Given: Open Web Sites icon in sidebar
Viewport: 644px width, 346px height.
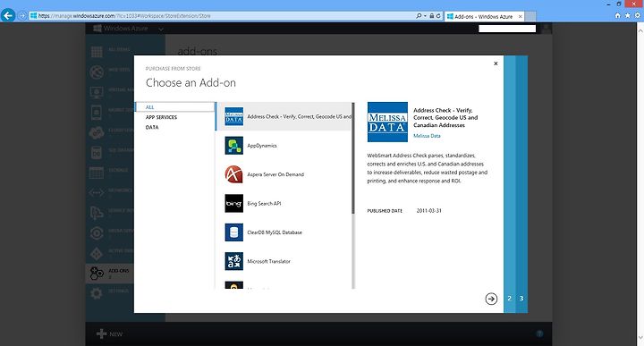Looking at the screenshot, I should pos(97,72).
